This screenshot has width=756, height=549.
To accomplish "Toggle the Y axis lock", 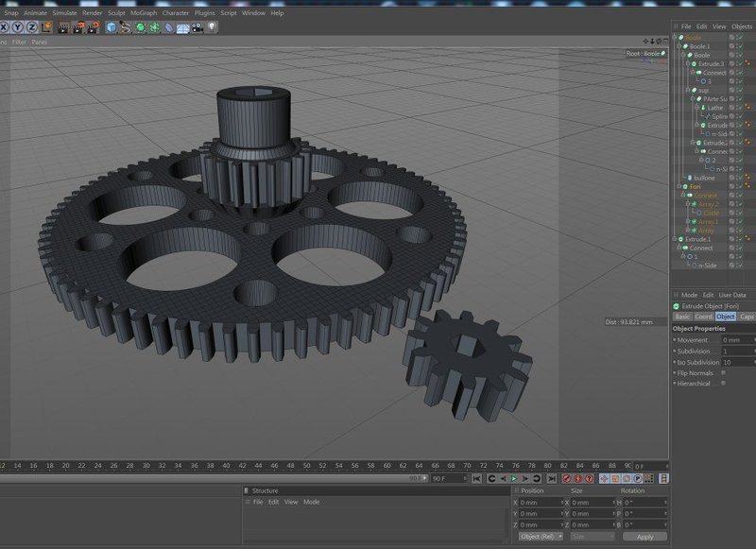I will tap(17, 27).
